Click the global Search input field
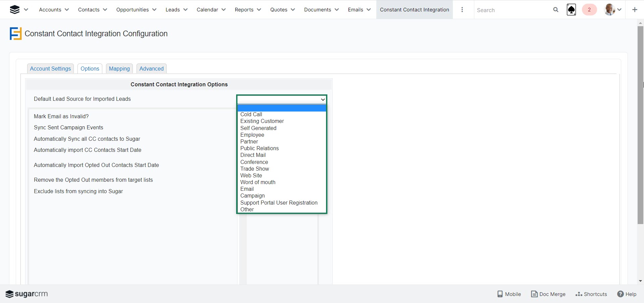Image resolution: width=644 pixels, height=303 pixels. pos(513,10)
